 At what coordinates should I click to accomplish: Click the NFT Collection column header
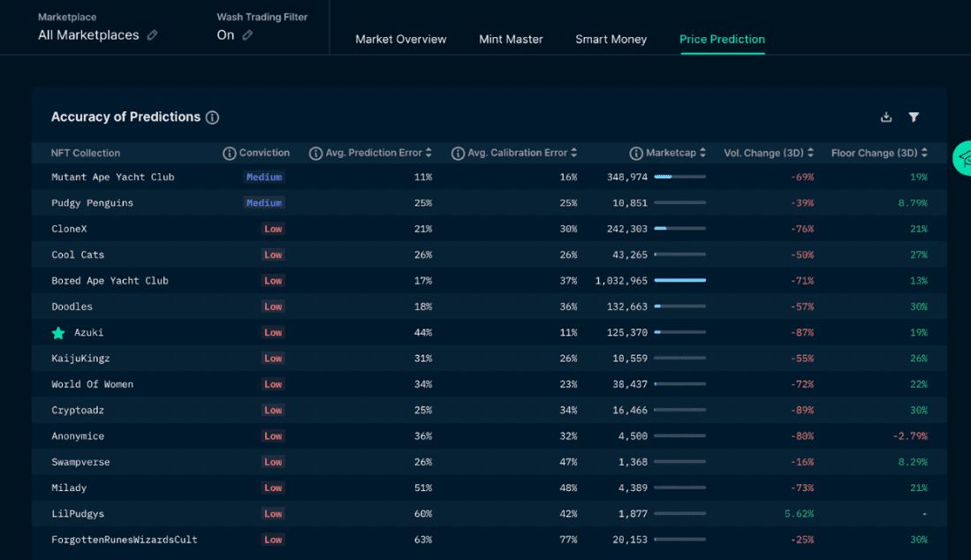point(86,153)
